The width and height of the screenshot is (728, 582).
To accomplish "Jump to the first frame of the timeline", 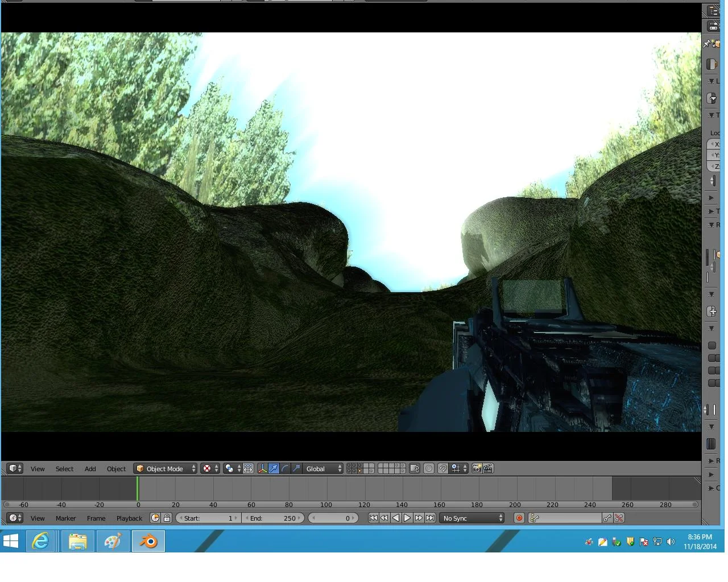I will point(373,518).
